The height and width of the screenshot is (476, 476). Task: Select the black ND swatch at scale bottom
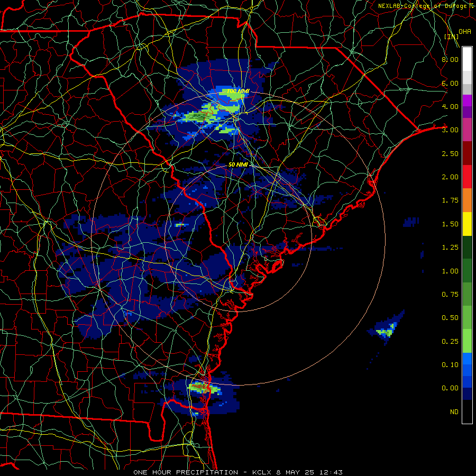[467, 411]
